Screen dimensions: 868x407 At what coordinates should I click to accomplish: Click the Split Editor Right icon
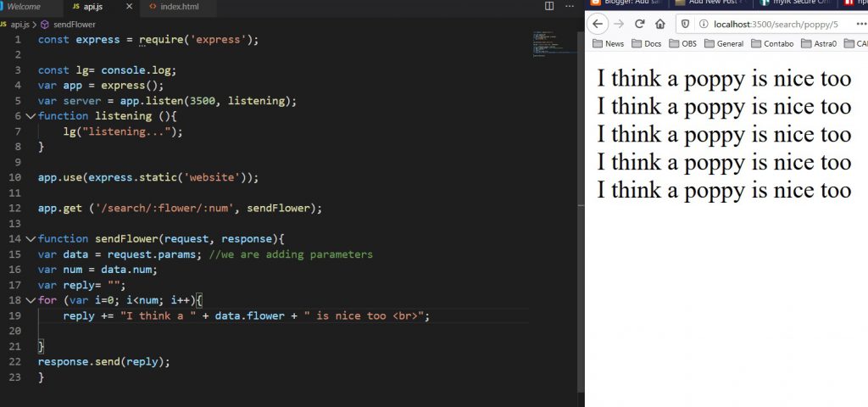pyautogui.click(x=549, y=7)
